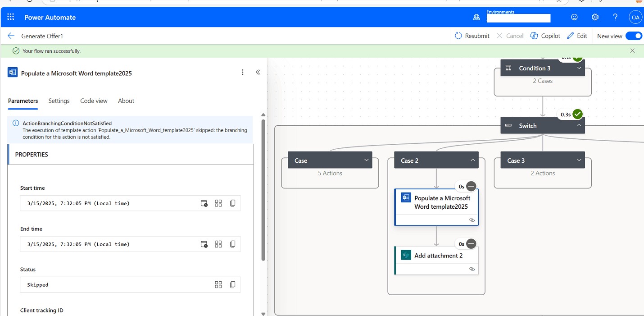The height and width of the screenshot is (316, 644).
Task: Click the 2 Actions label under Case 3
Action: pos(543,173)
